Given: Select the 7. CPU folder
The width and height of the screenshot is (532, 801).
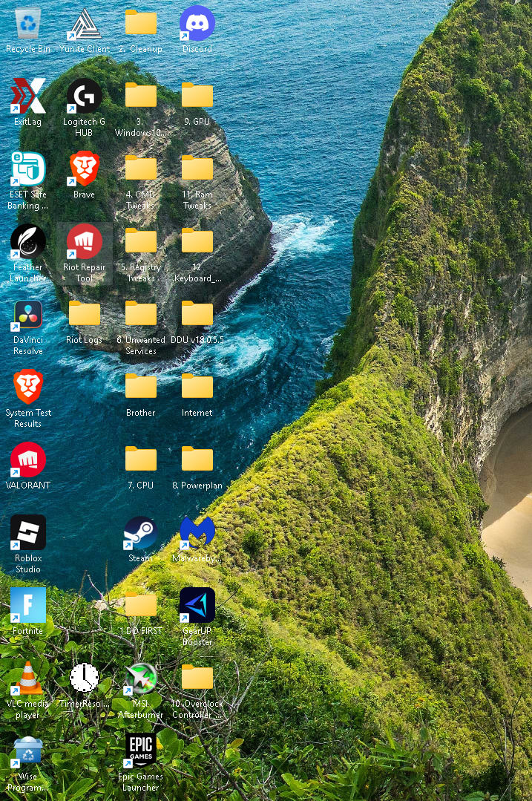Looking at the screenshot, I should (141, 460).
